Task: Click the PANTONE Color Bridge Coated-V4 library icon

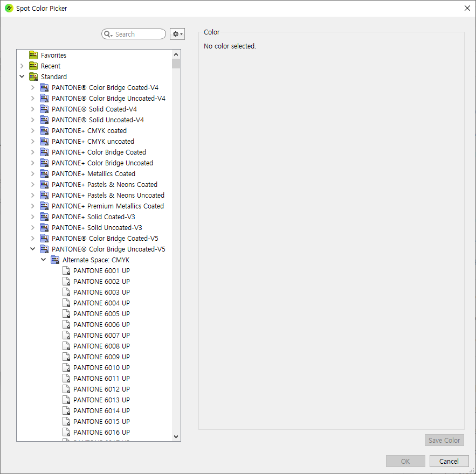Action: point(44,87)
